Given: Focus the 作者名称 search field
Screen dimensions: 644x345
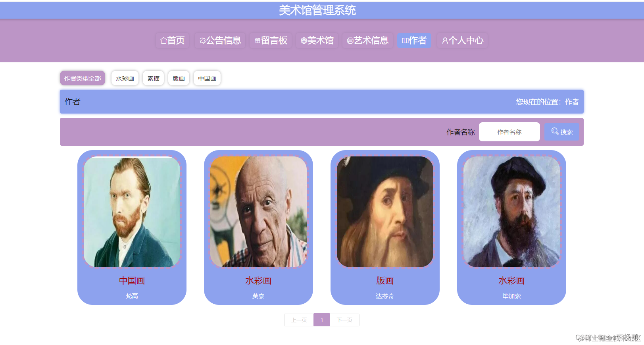Looking at the screenshot, I should click(x=509, y=132).
